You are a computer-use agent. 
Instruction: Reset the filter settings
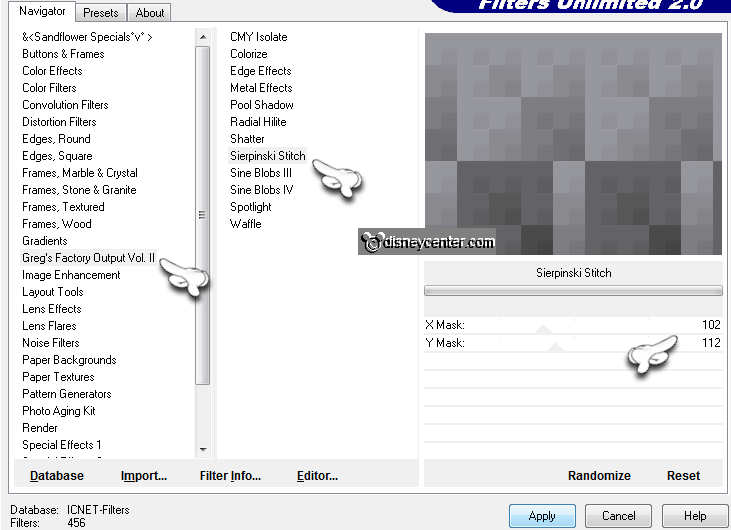683,476
